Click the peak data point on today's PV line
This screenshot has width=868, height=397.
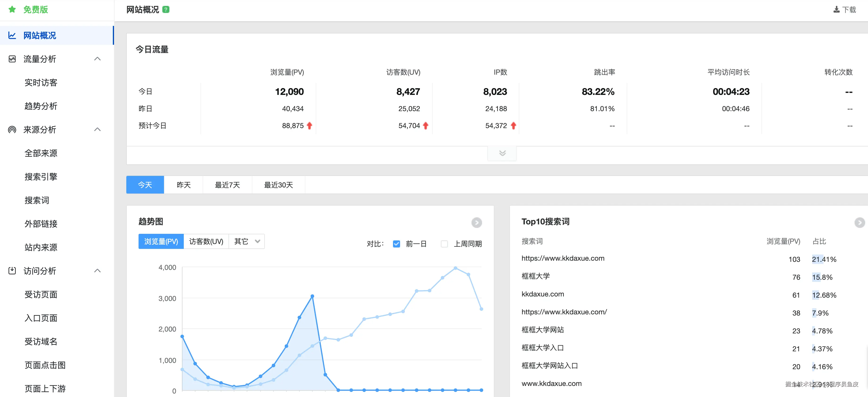[312, 296]
